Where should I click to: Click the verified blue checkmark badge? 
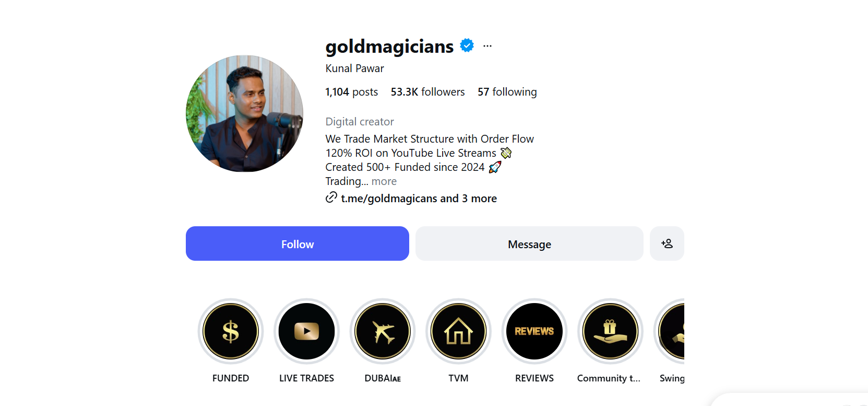[467, 45]
